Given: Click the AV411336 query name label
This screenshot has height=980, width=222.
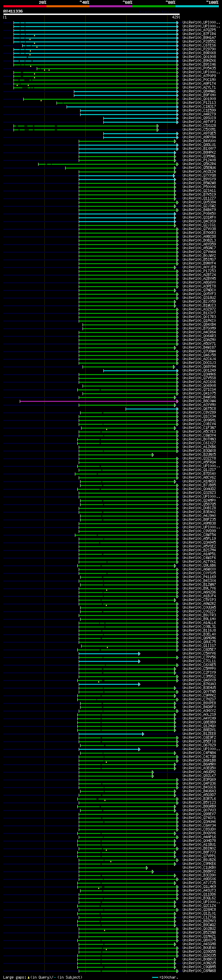Looking at the screenshot, I should [x=13, y=11].
